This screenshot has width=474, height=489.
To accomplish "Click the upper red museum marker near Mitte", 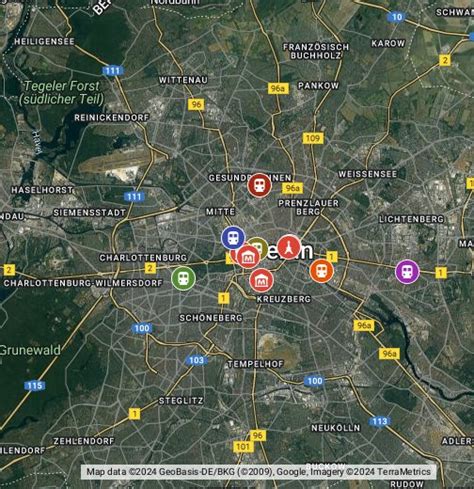I will coord(248,257).
